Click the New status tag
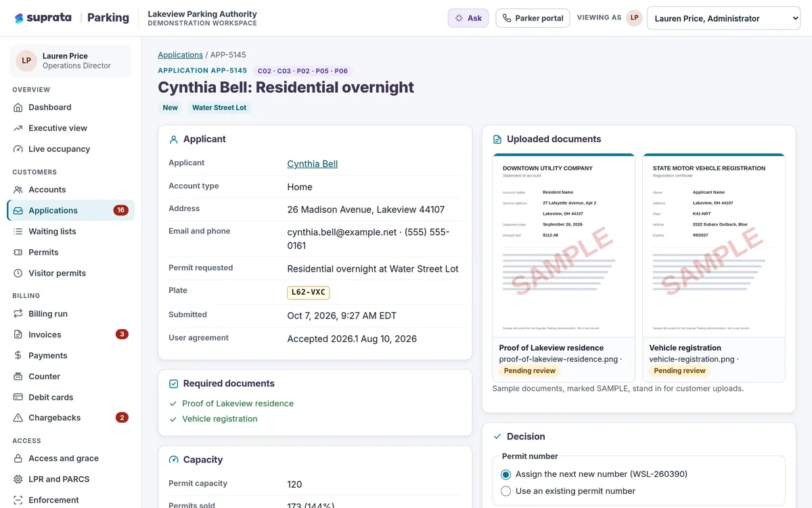This screenshot has width=812, height=508. click(171, 108)
